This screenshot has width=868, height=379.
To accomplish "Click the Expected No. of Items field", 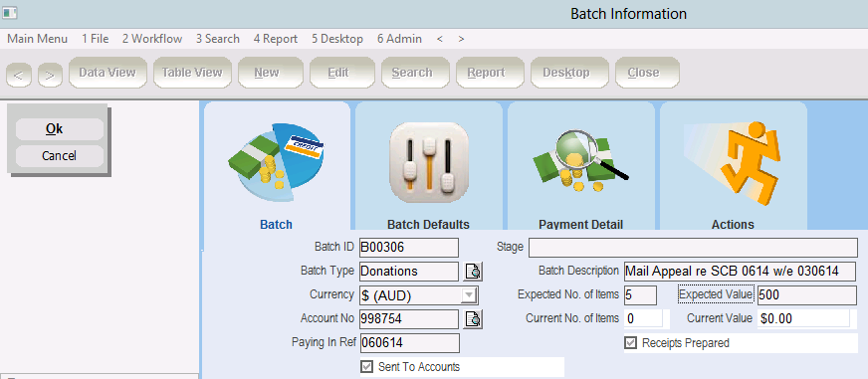I will coord(640,295).
